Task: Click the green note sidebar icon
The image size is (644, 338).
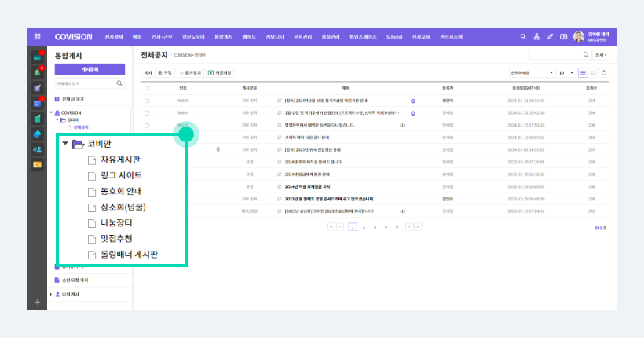Action: 38,119
